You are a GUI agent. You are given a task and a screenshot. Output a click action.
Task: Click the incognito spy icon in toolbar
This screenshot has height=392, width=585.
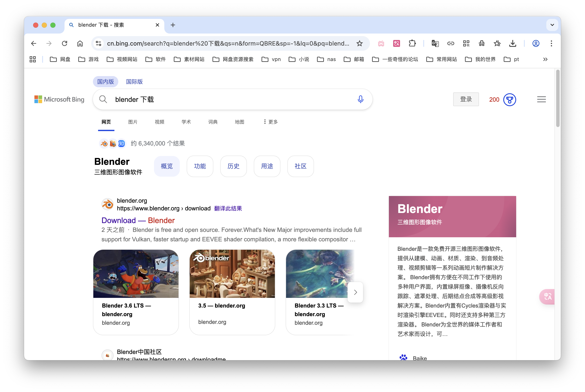pyautogui.click(x=482, y=43)
